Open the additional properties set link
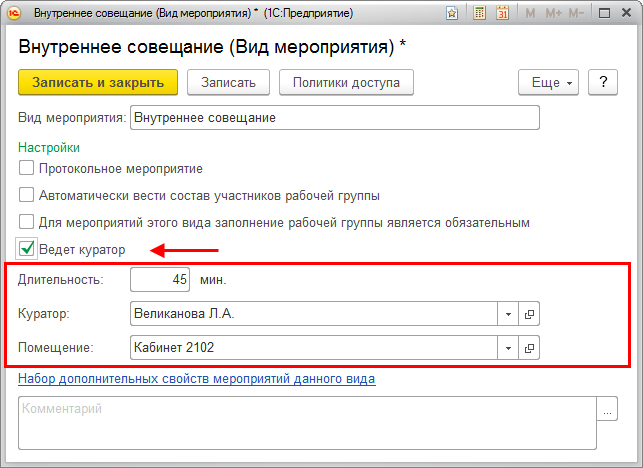 pyautogui.click(x=196, y=379)
